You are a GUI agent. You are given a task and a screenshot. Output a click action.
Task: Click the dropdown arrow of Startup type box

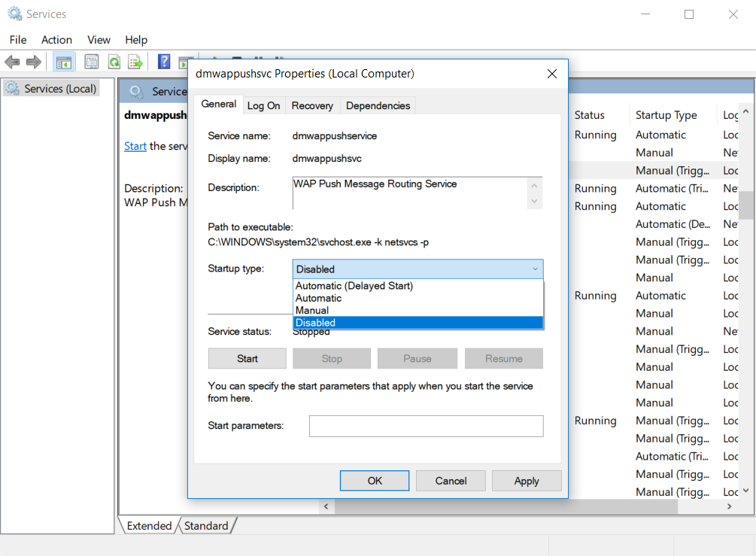coord(535,269)
